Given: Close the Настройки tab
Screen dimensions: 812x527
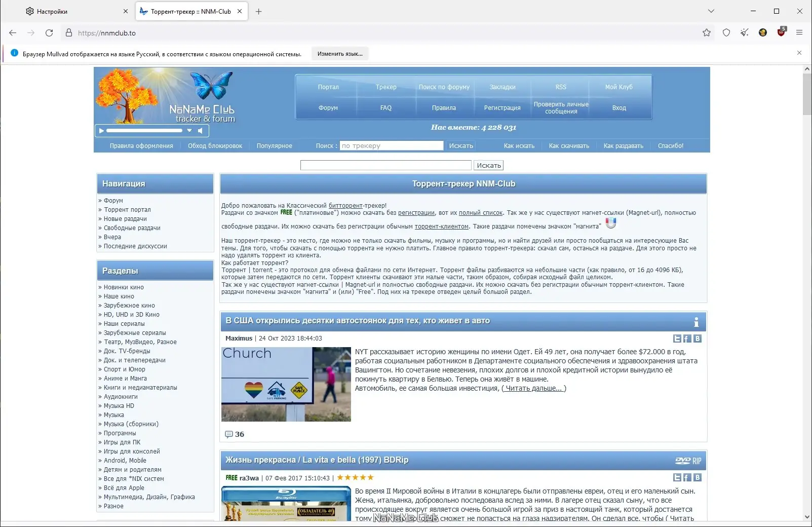Looking at the screenshot, I should click(x=126, y=11).
